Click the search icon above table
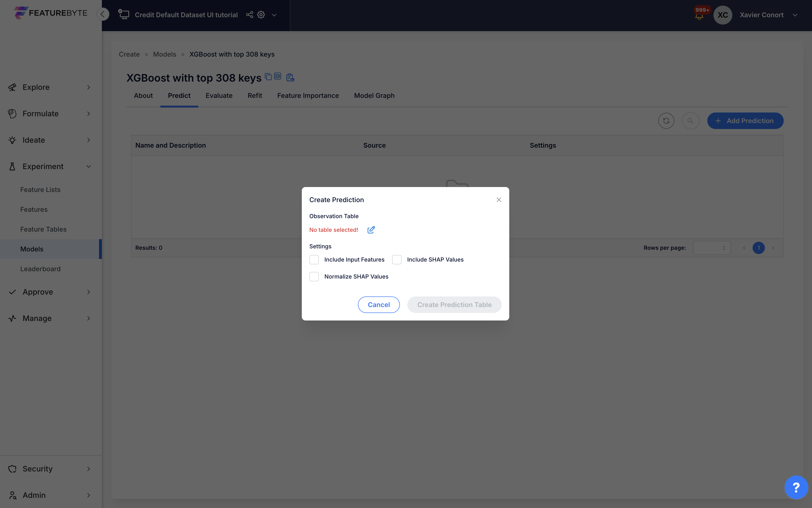The image size is (812, 508). [690, 121]
